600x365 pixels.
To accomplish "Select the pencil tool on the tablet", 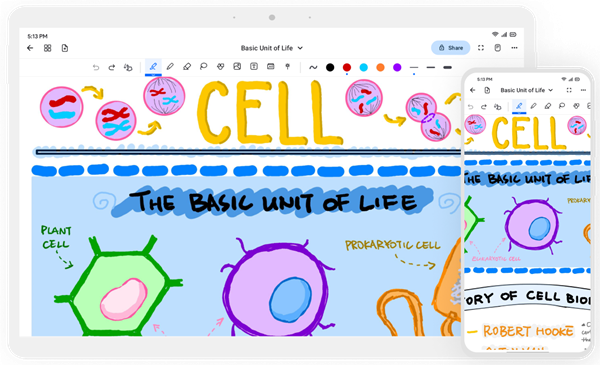I will pos(170,67).
